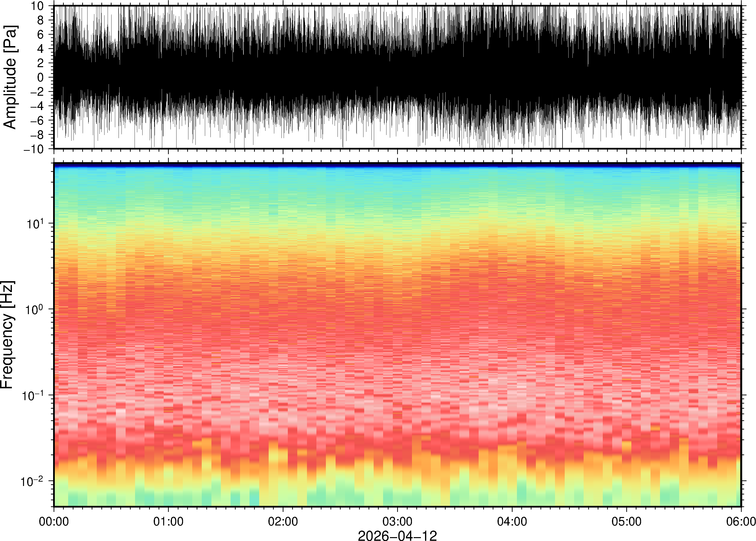The height and width of the screenshot is (541, 756).
Task: Click the amplitude tick label 6
Action: click(40, 34)
